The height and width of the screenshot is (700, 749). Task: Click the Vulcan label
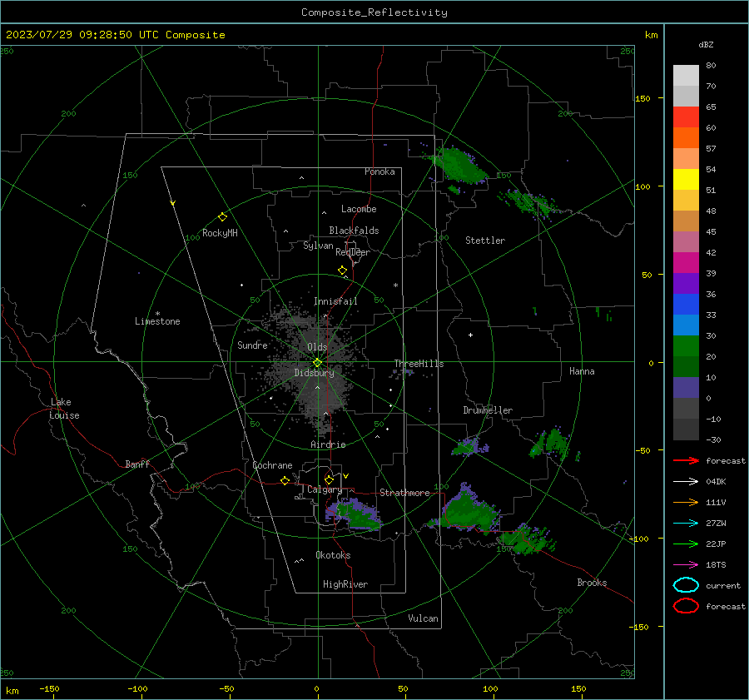point(424,618)
